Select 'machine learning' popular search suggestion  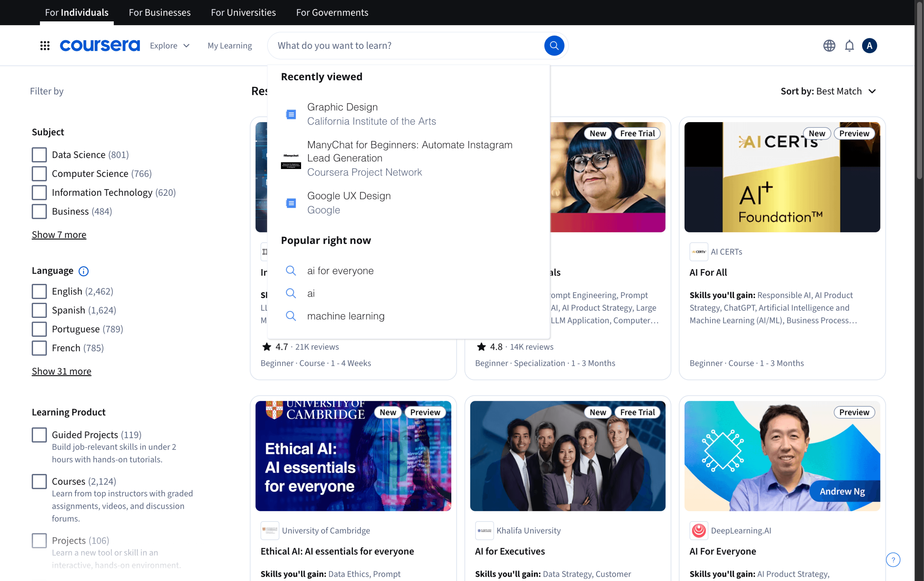[x=345, y=316]
